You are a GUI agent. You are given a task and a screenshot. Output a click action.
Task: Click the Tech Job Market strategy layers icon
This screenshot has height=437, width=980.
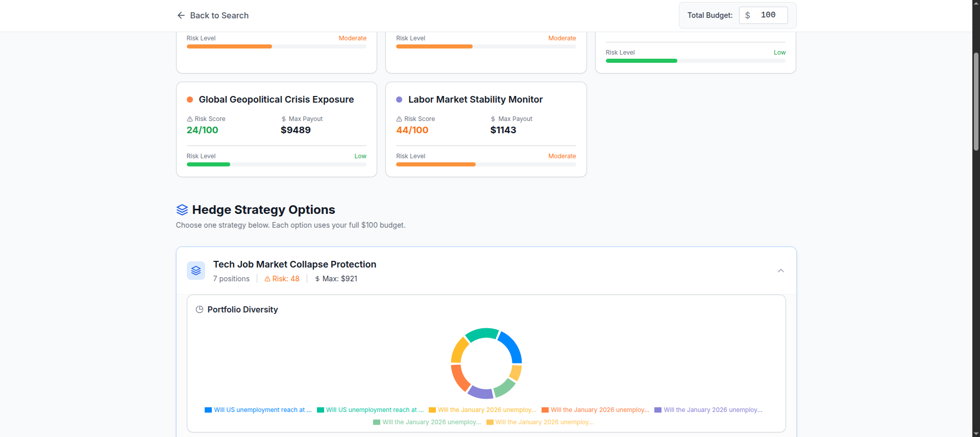(x=196, y=271)
